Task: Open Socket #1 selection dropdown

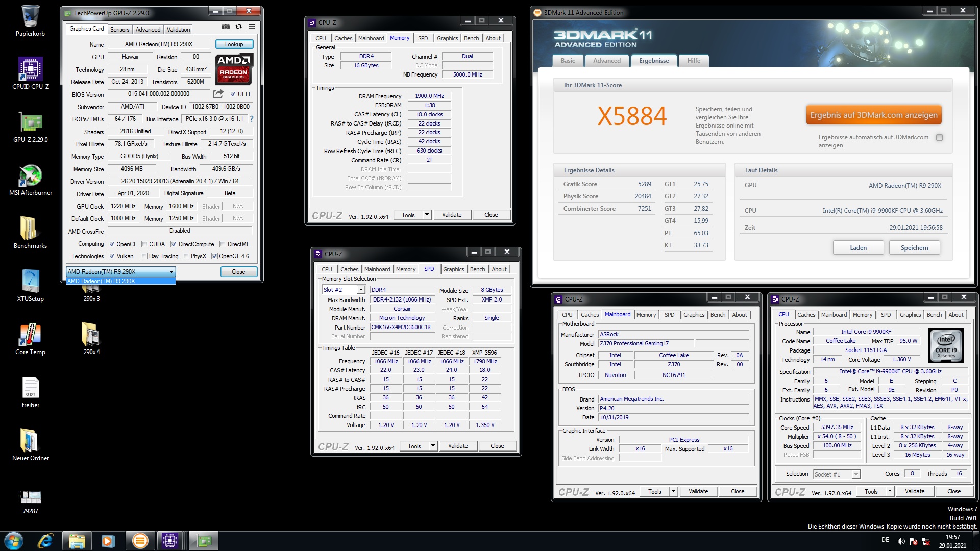Action: [x=856, y=474]
